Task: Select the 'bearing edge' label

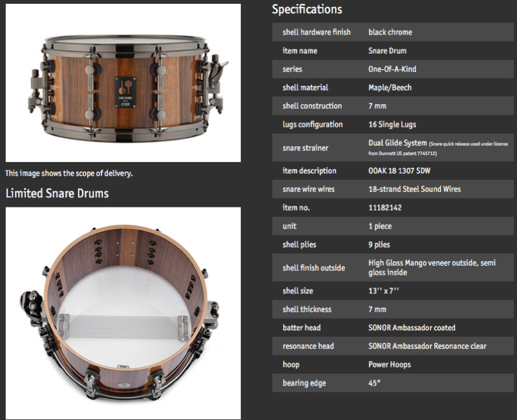Action: (304, 383)
